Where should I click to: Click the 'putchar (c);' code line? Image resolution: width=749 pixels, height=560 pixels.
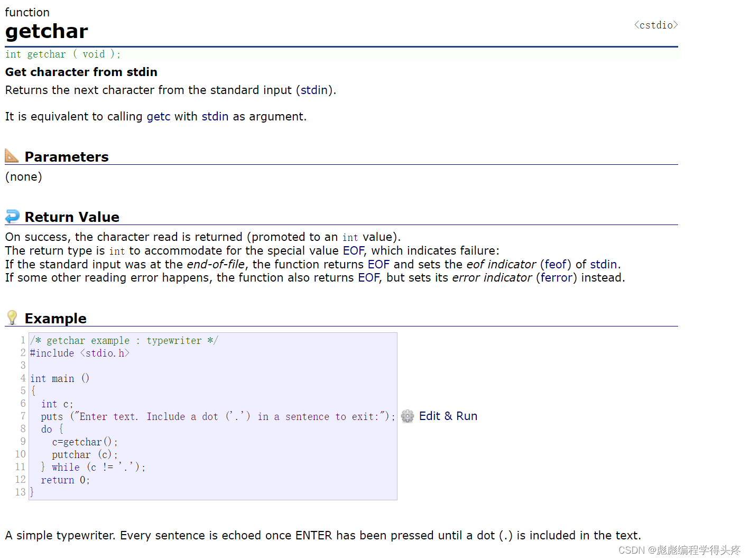click(x=85, y=455)
